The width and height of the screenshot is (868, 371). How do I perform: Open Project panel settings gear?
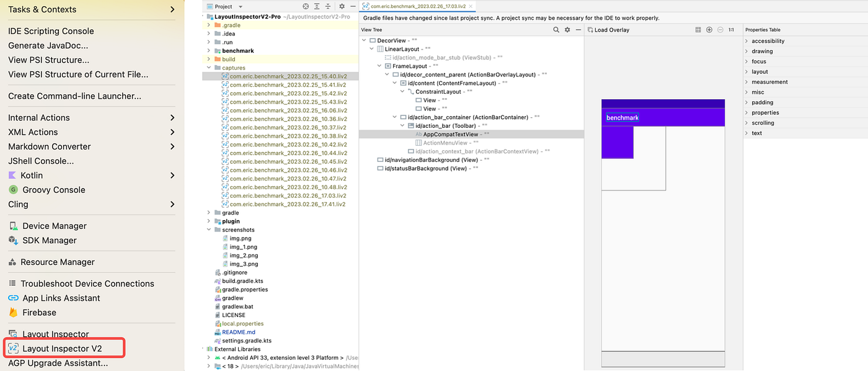pos(342,6)
